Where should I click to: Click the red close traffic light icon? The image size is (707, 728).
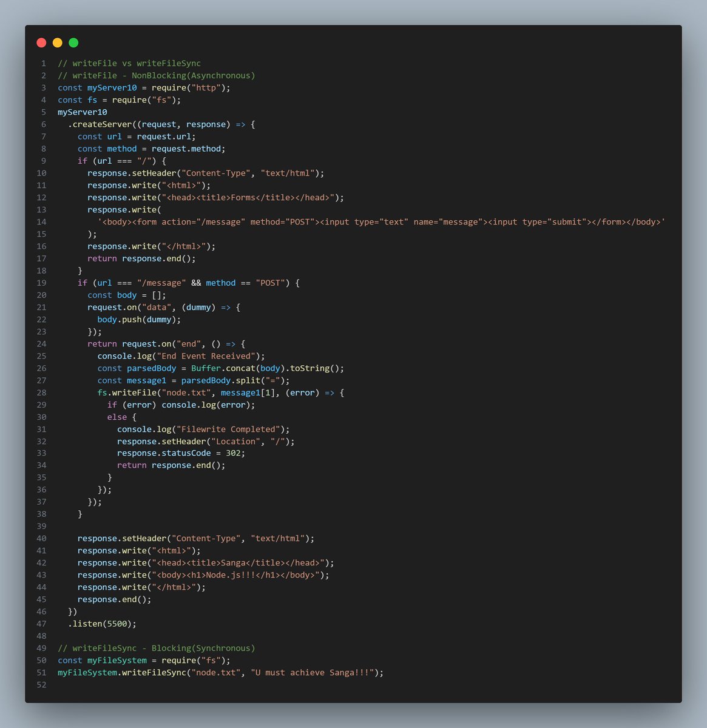click(x=41, y=42)
